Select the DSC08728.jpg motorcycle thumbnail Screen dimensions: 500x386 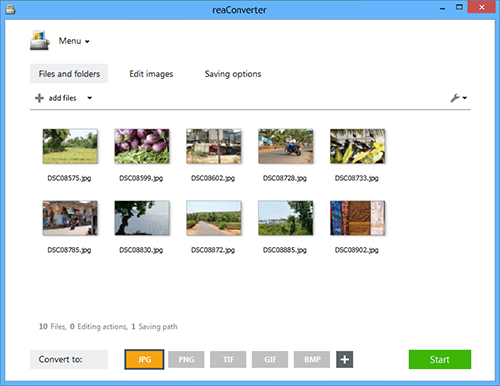click(x=286, y=146)
